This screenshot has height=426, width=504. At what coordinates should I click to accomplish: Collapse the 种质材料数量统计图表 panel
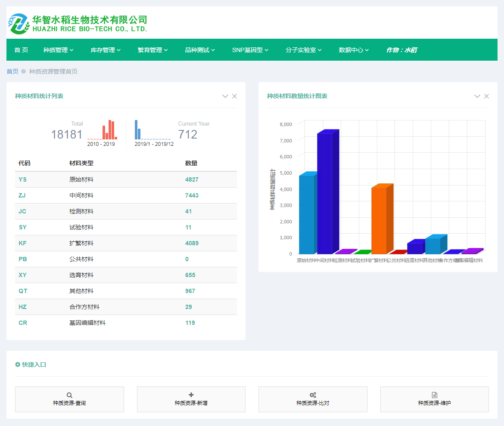(477, 96)
